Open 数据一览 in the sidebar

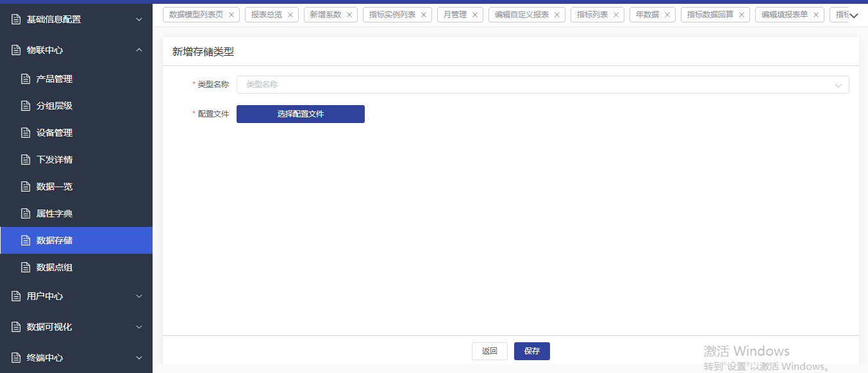pos(54,187)
